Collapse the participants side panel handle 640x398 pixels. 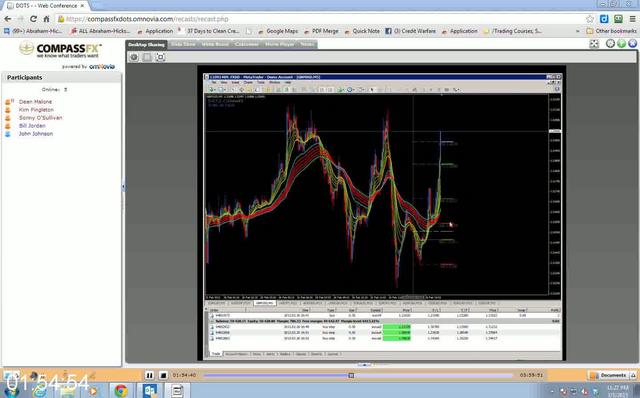123,187
